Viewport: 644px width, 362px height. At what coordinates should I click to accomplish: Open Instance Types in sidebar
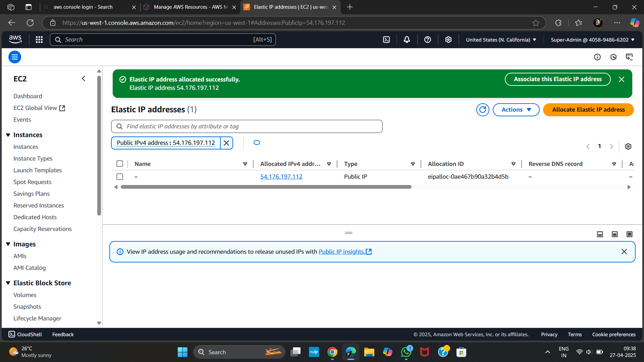[33, 159]
